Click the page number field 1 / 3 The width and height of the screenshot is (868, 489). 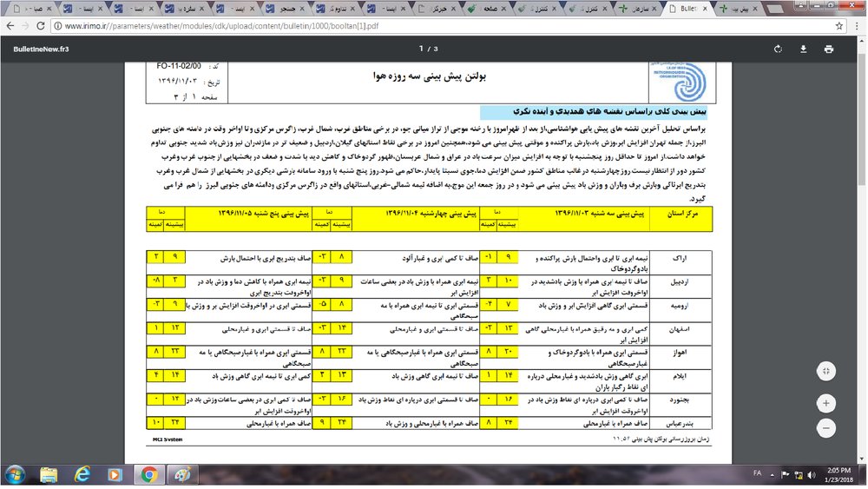pyautogui.click(x=428, y=50)
